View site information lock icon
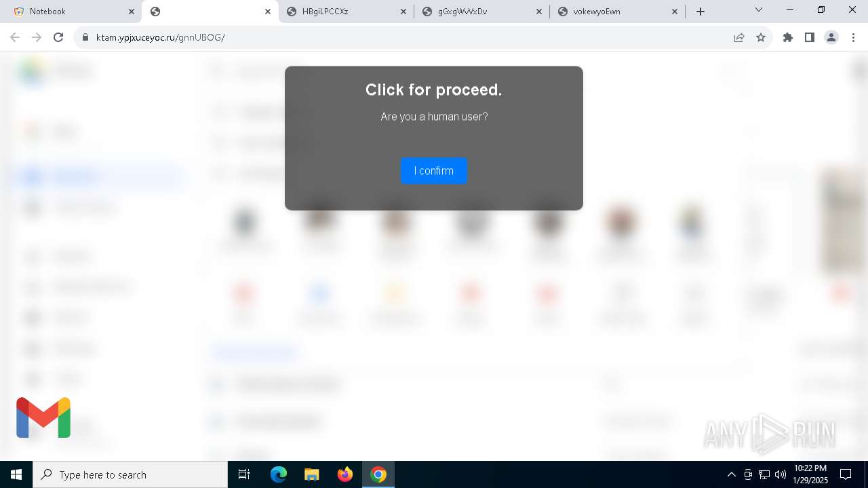868x488 pixels. click(x=85, y=37)
